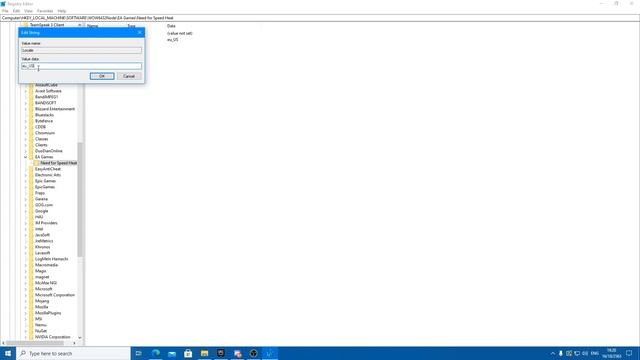The image size is (640, 360).
Task: Open the notification center icon
Action: (x=629, y=353)
